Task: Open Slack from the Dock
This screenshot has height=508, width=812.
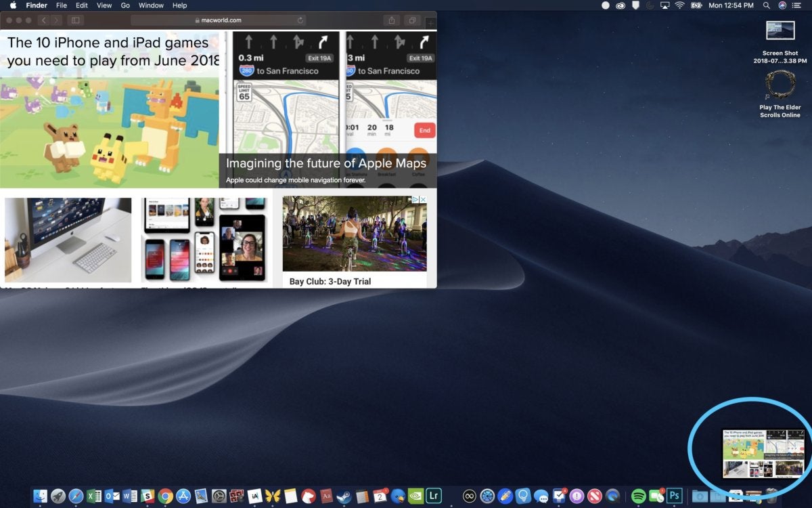Action: coord(148,496)
